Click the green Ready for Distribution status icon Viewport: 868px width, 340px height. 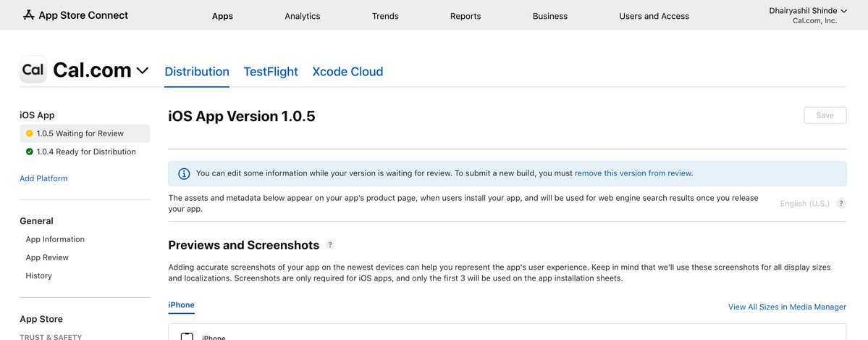pyautogui.click(x=30, y=152)
